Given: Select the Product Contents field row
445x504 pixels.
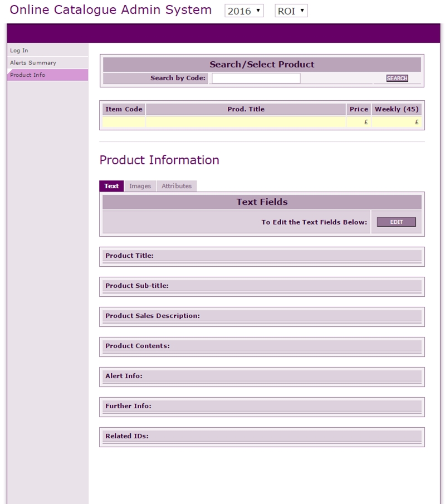Looking at the screenshot, I should pyautogui.click(x=262, y=347).
